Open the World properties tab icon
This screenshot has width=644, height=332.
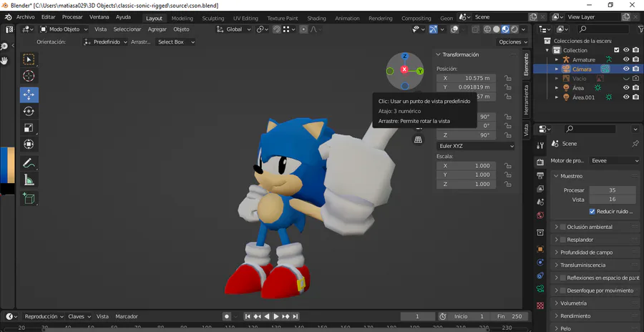point(540,215)
